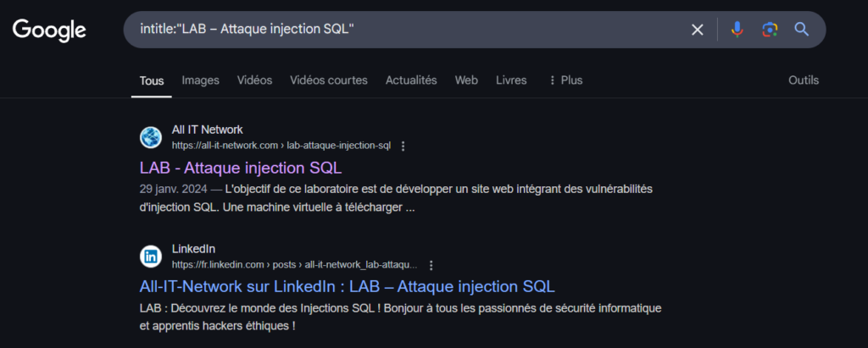
Task: Switch to the Vidéos tab
Action: tap(254, 80)
